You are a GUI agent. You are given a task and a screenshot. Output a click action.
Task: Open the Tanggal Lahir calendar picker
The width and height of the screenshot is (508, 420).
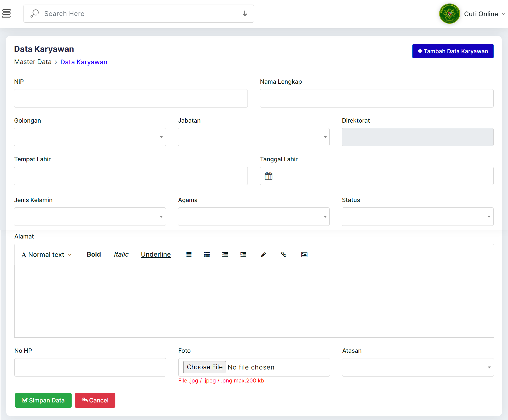(x=269, y=176)
